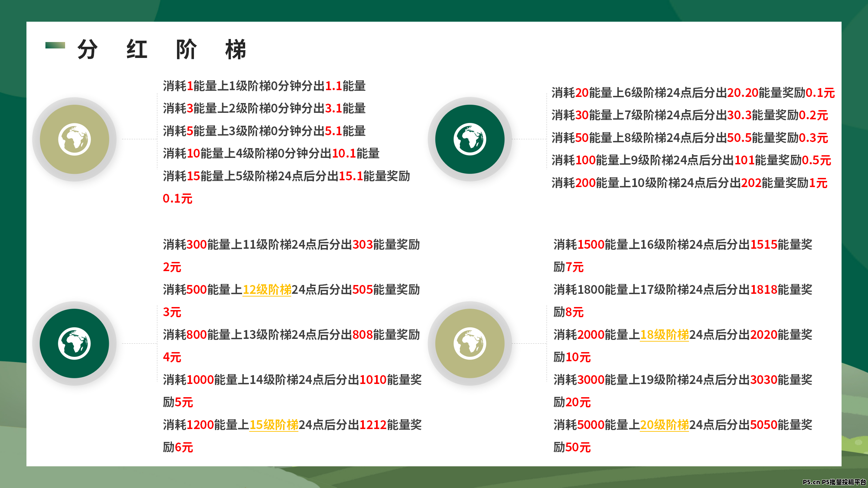The height and width of the screenshot is (488, 868).
Task: Click the red 4元 reward text
Action: pos(172,357)
